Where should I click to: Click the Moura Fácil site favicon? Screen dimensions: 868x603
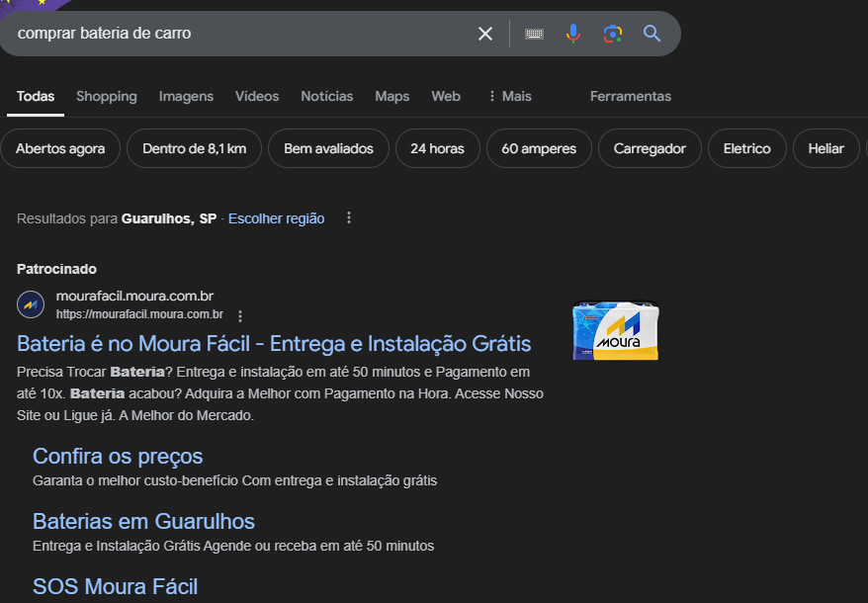coord(30,304)
